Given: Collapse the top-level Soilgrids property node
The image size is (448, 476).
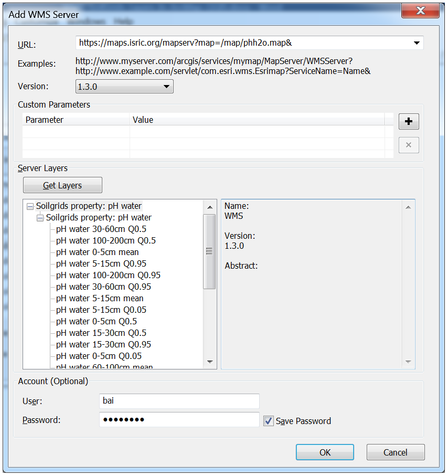Looking at the screenshot, I should coord(30,206).
